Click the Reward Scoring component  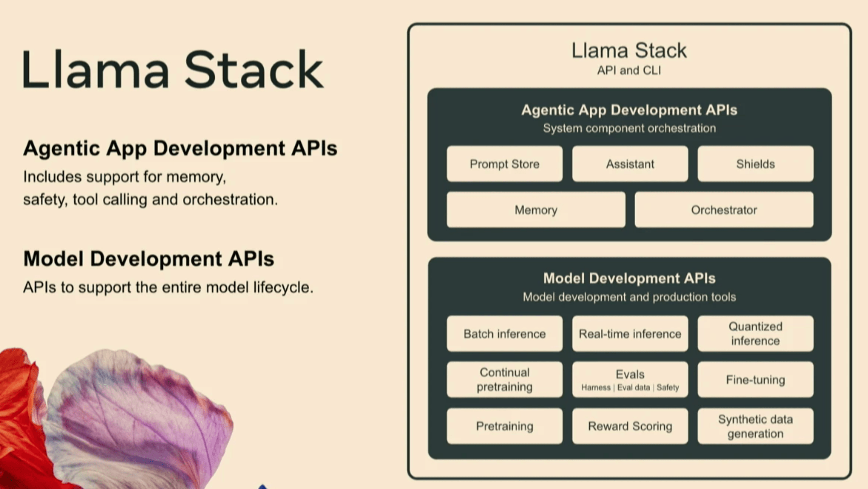[x=630, y=425]
